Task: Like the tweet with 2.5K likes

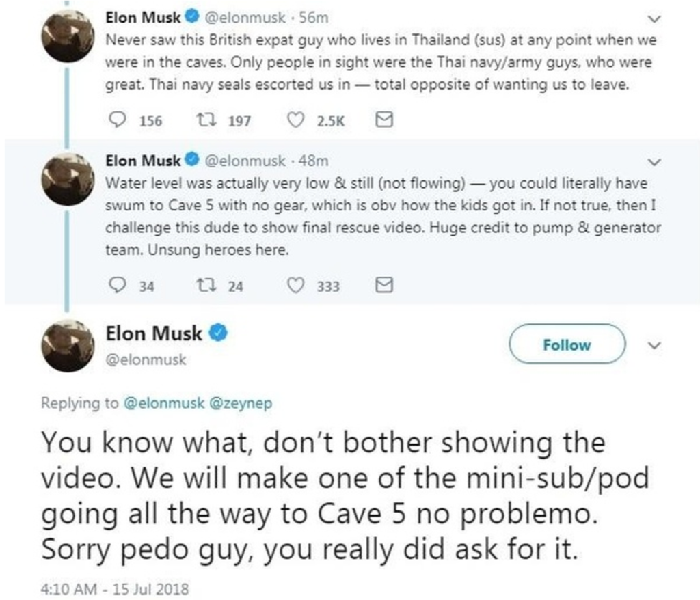Action: (296, 121)
